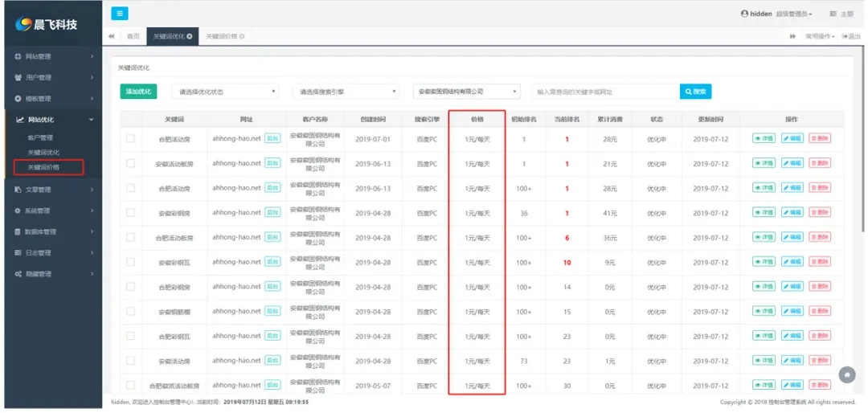This screenshot has height=413, width=868.
Task: Click the back-to-top round button
Action: coord(847,374)
